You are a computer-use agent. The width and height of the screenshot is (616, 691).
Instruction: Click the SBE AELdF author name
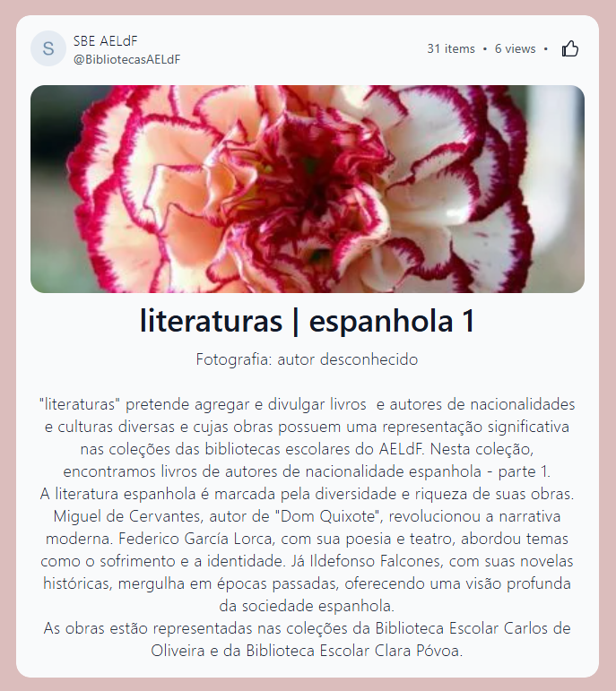click(106, 41)
